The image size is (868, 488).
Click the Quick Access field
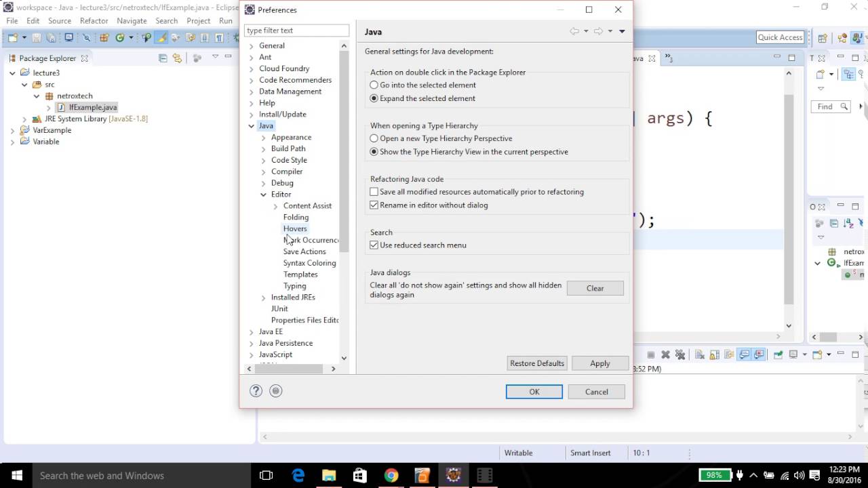coord(781,37)
